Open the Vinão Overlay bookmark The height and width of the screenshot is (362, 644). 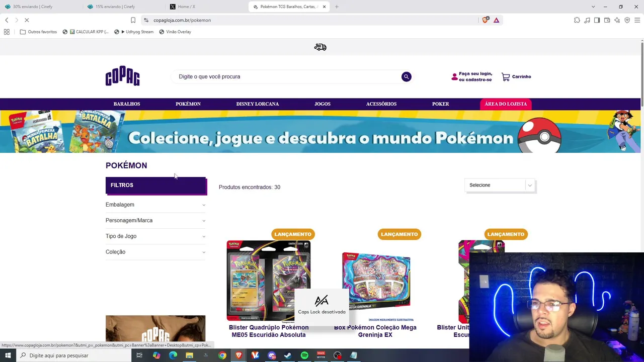point(175,32)
